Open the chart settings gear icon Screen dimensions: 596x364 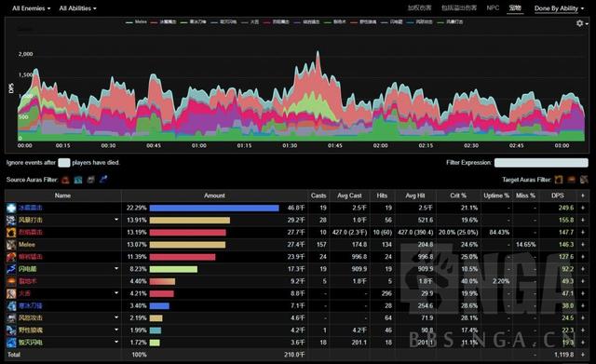(x=579, y=23)
